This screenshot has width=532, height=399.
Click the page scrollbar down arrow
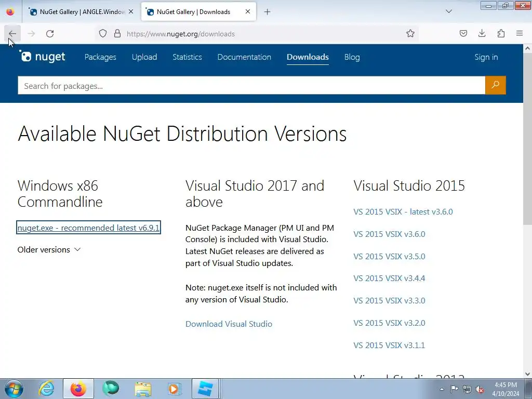click(528, 374)
